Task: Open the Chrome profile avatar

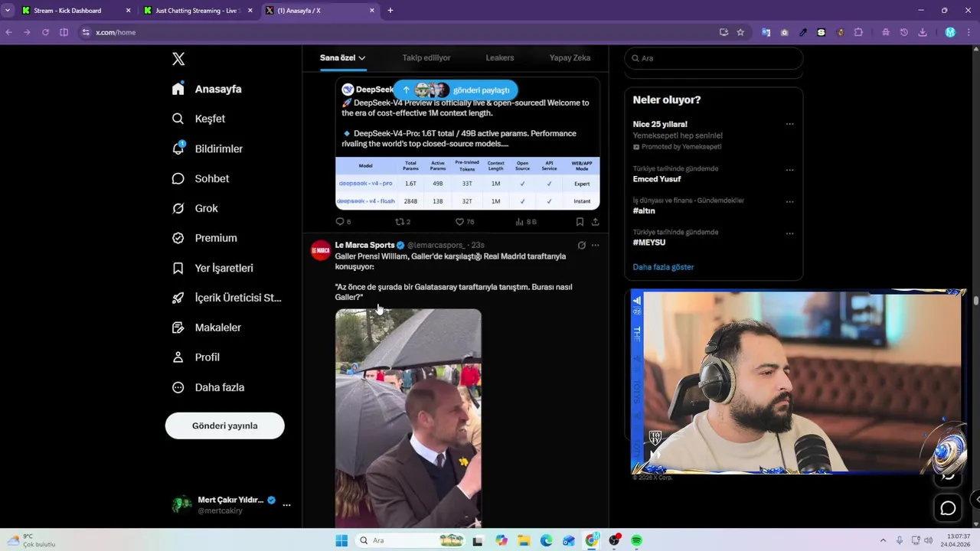Action: point(950,32)
